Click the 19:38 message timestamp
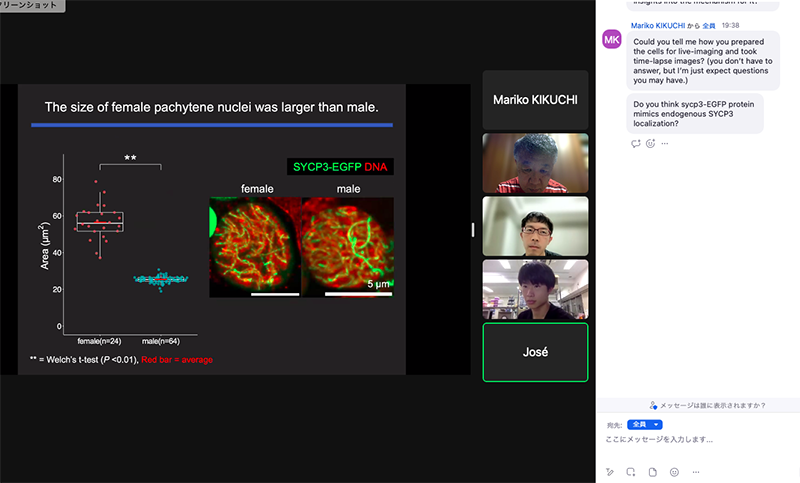This screenshot has width=800, height=483. 731,26
